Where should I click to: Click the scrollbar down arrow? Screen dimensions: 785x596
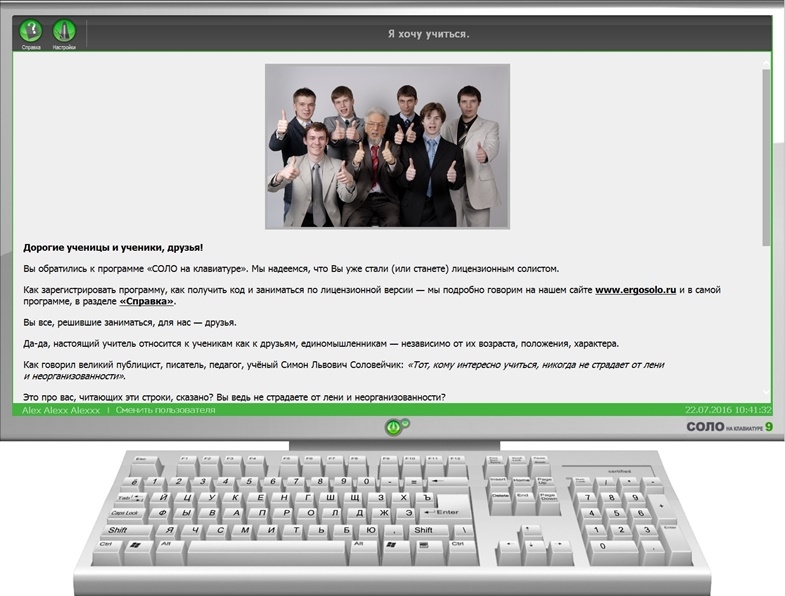coord(766,394)
